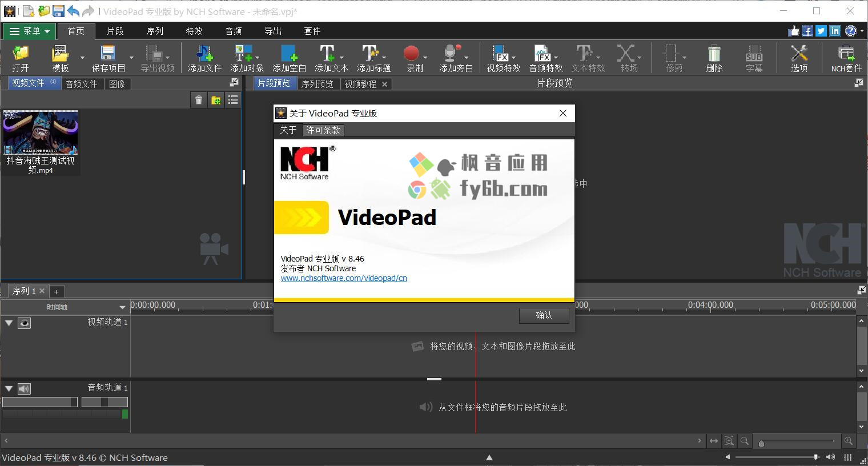Click the 删除 trash icon in ribbon

[x=714, y=54]
